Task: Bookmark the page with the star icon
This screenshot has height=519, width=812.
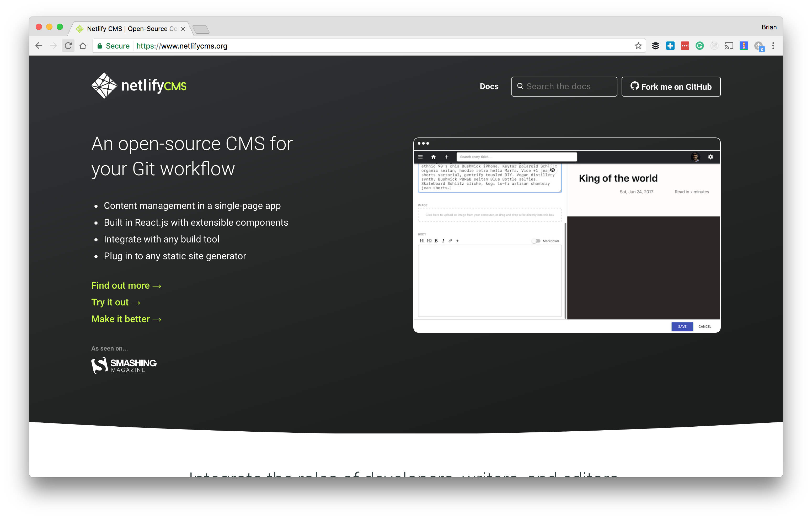Action: [x=638, y=46]
